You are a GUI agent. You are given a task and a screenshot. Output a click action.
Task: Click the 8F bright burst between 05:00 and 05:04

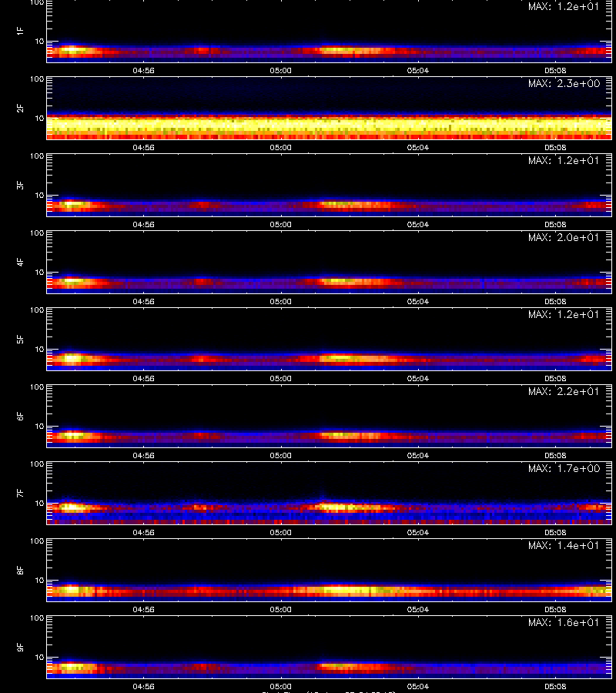(349, 590)
